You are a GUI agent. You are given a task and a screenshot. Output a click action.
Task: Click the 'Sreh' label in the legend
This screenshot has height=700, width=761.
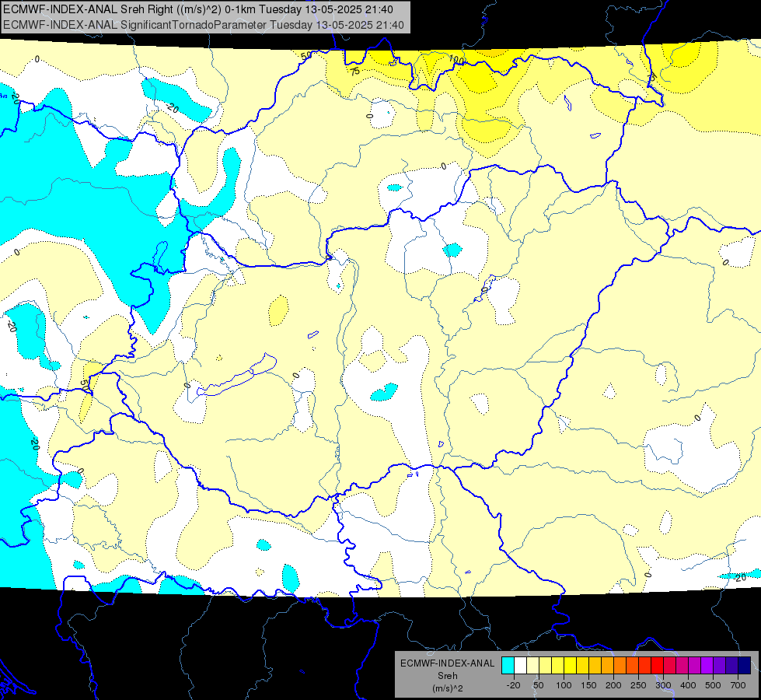tap(448, 676)
